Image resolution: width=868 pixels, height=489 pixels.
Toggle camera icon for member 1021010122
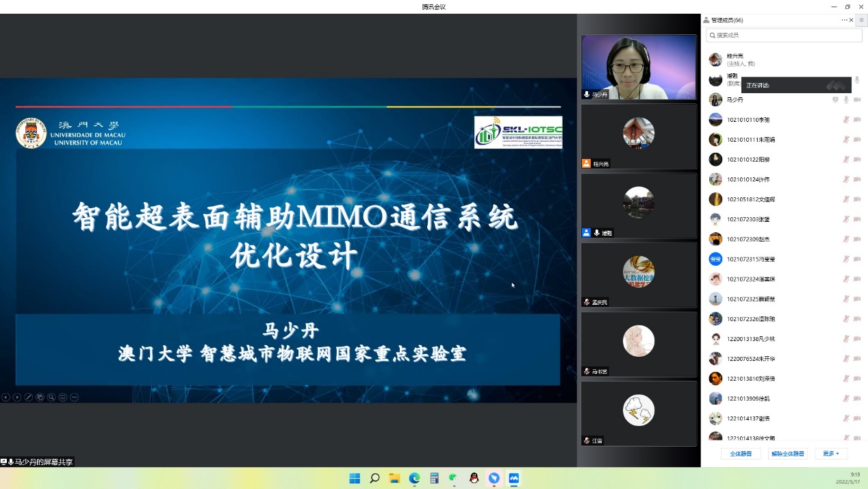pos(857,160)
